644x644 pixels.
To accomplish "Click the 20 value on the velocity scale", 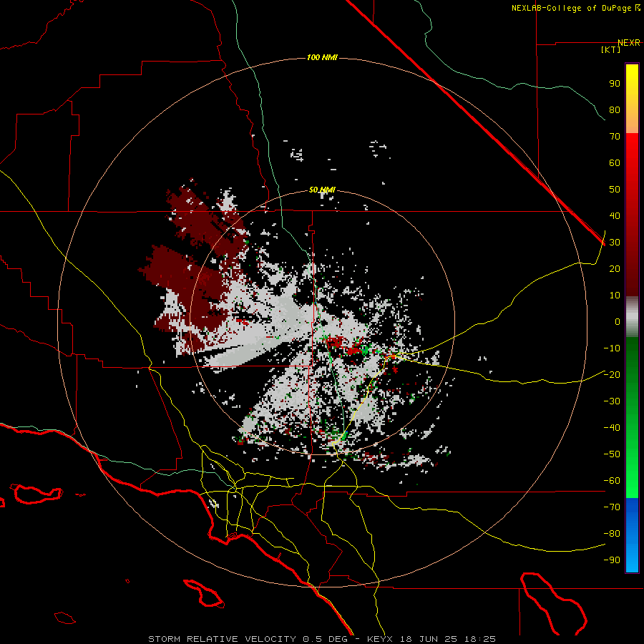I will 615,268.
